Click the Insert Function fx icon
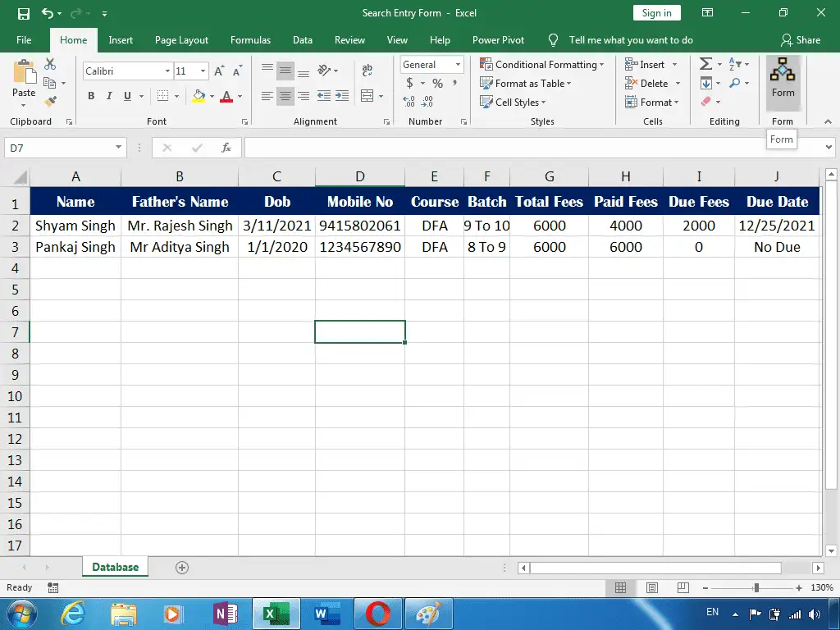The image size is (840, 630). 226,148
